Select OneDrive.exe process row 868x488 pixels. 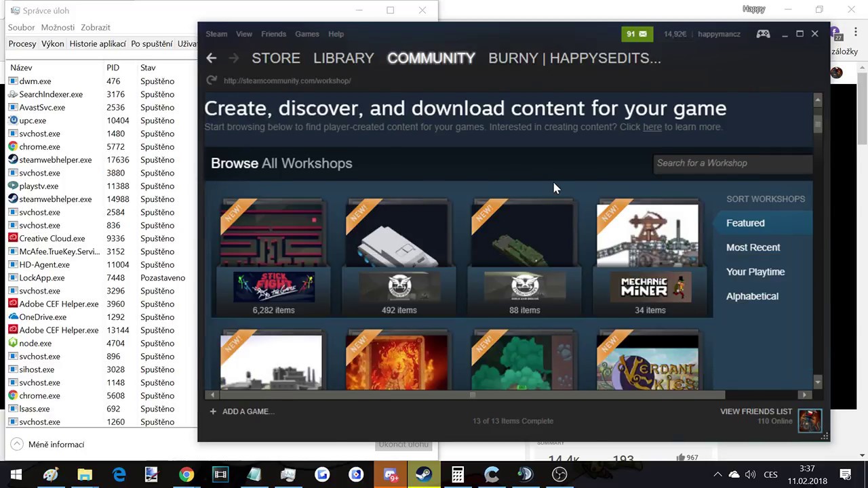click(102, 317)
